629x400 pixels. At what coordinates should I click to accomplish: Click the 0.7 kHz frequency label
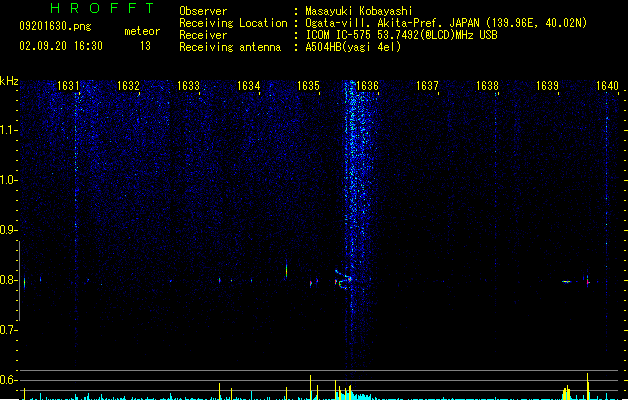[x=8, y=330]
